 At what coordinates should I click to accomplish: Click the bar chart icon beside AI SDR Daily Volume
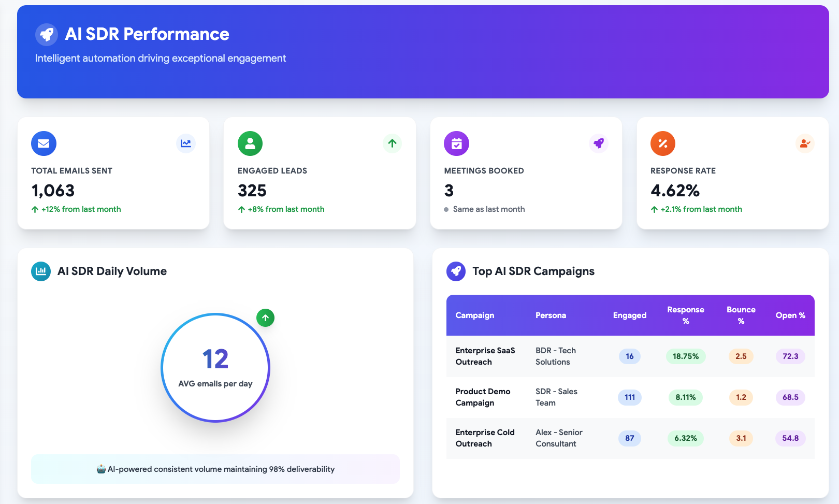coord(41,271)
